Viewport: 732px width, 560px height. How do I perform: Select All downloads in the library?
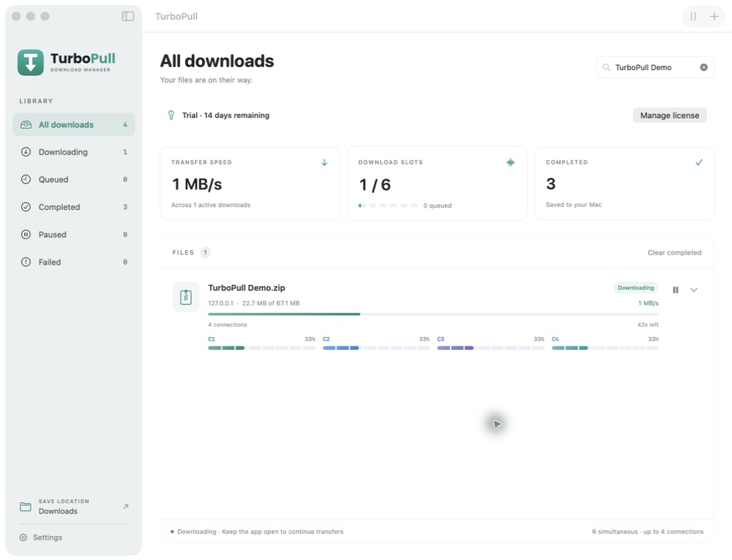click(x=74, y=125)
